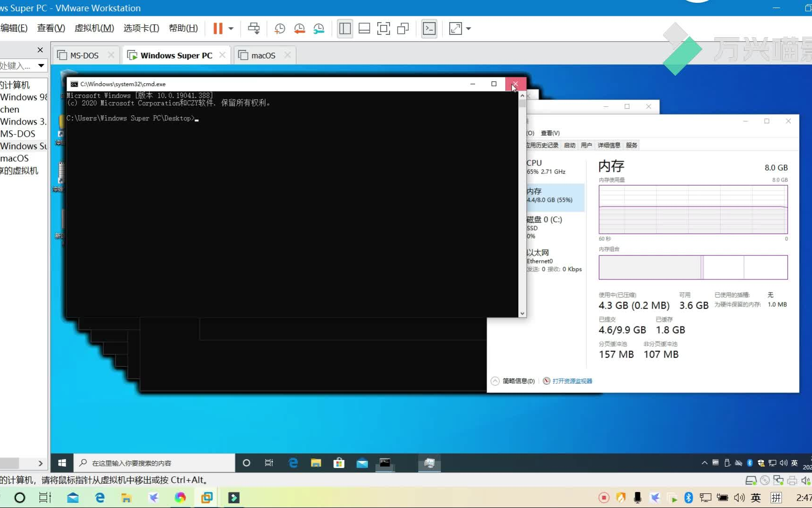Image resolution: width=812 pixels, height=508 pixels.
Task: Click the full screen mode icon
Action: coord(383,29)
